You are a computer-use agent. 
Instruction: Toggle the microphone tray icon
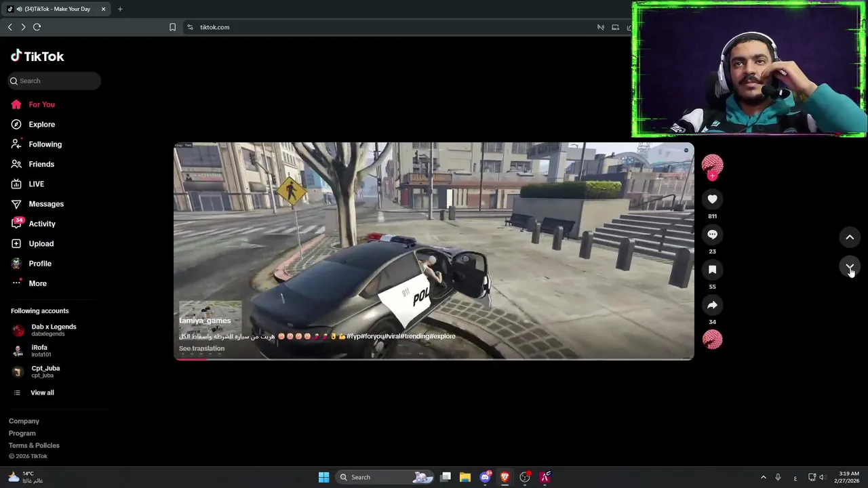778,477
